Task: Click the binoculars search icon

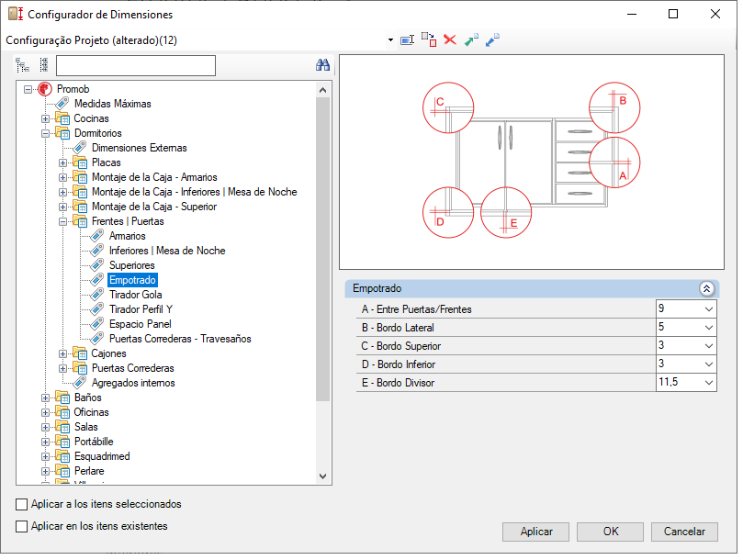Action: 322,65
